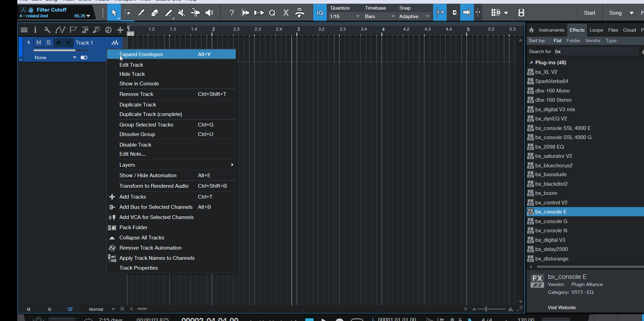Go to the Start page
Viewport: 644px width, 321px height.
[x=589, y=13]
